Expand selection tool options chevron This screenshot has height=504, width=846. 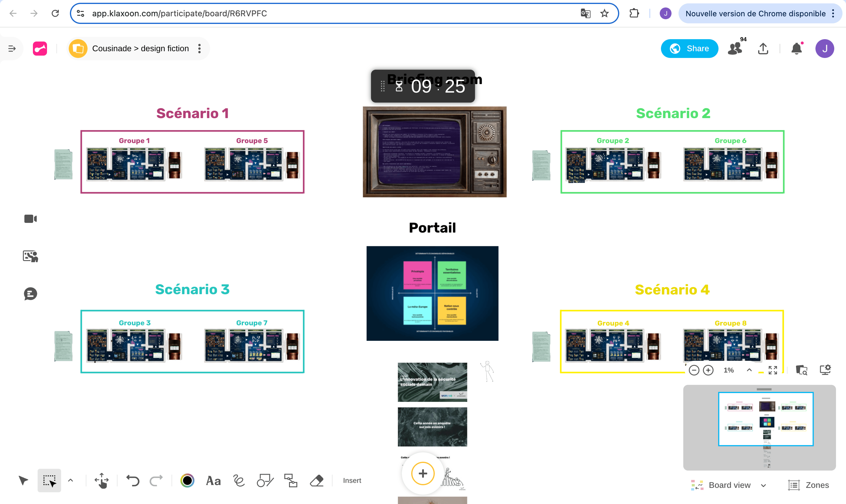71,480
